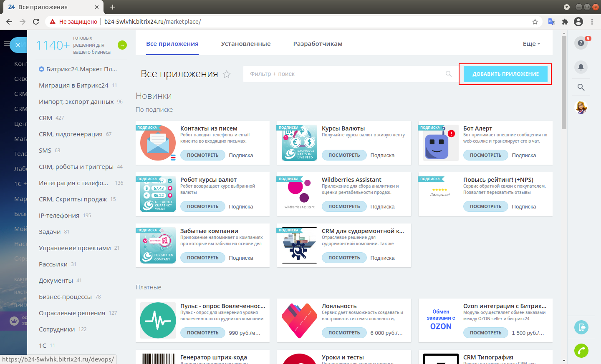
Task: Go back to previous page
Action: [x=9, y=22]
